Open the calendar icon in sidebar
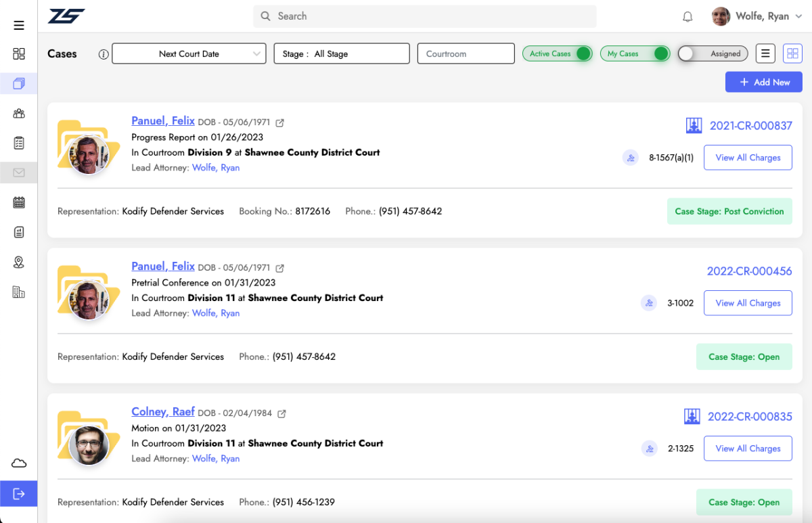 (x=19, y=202)
